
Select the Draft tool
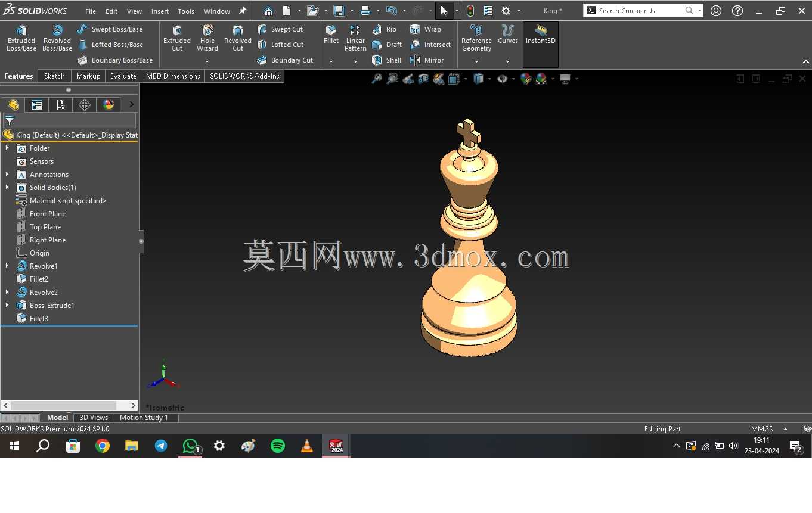click(387, 45)
